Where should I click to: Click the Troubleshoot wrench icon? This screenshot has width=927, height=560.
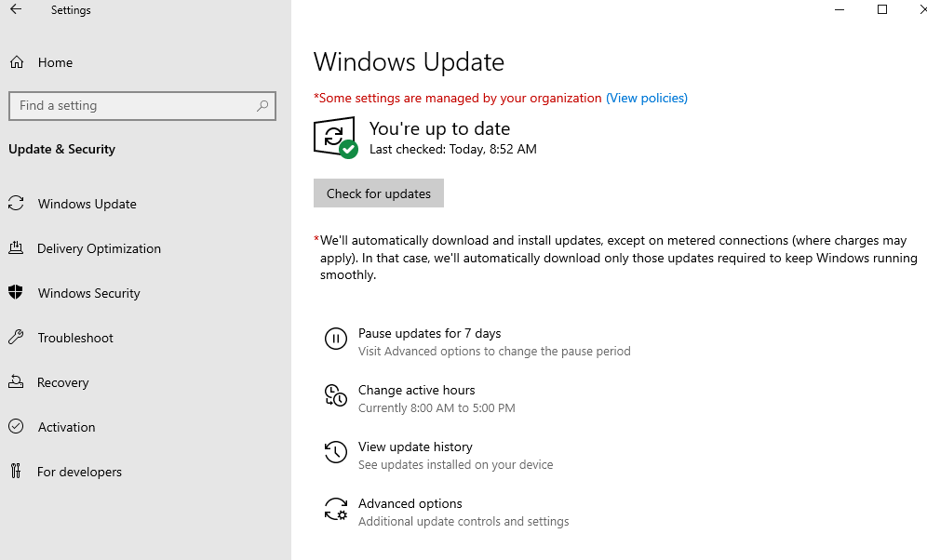coord(16,338)
